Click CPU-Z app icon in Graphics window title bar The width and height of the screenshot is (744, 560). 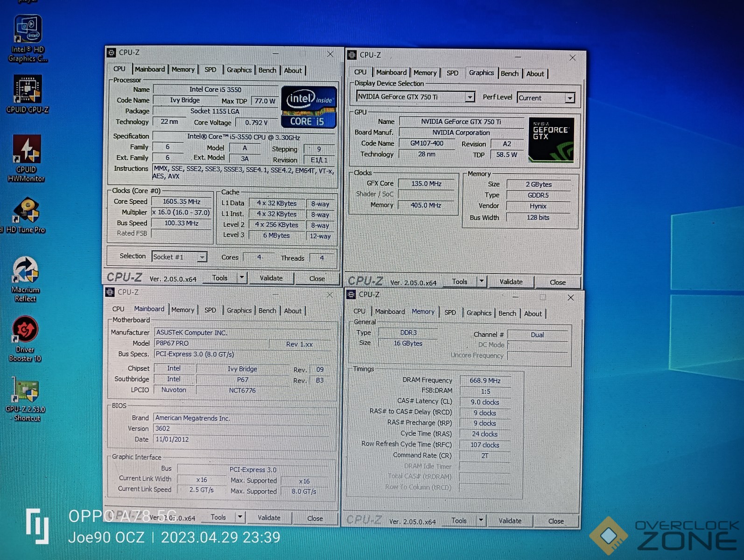coord(352,55)
